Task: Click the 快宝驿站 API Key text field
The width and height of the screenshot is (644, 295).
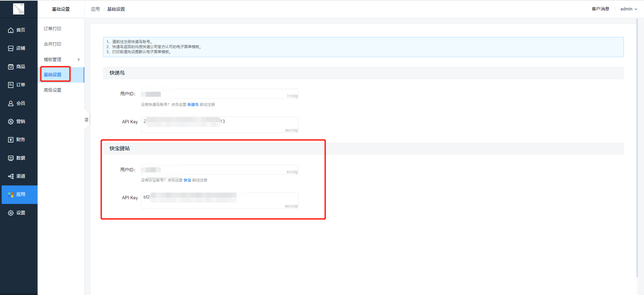Action: point(219,200)
